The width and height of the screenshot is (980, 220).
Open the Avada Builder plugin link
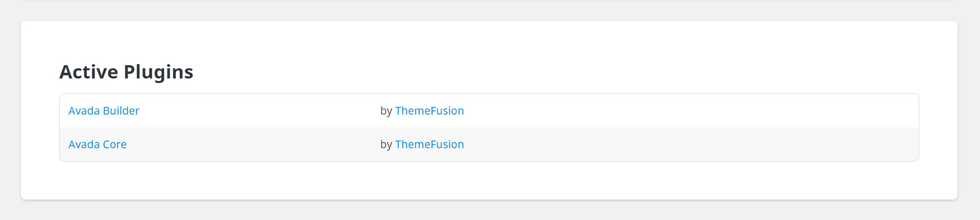104,111
